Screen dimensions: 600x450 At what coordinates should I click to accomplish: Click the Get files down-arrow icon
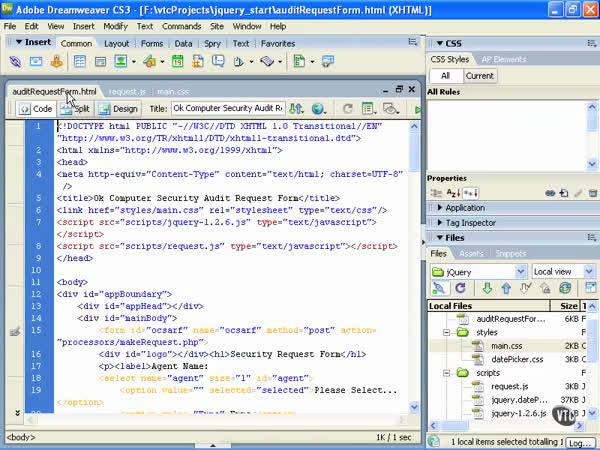489,288
